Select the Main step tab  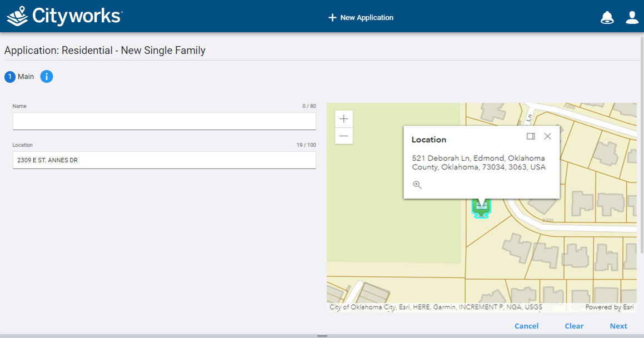[x=19, y=77]
